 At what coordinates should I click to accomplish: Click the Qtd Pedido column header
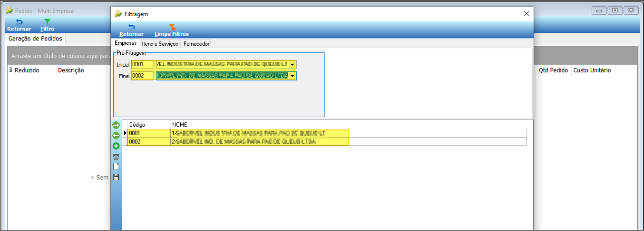553,70
